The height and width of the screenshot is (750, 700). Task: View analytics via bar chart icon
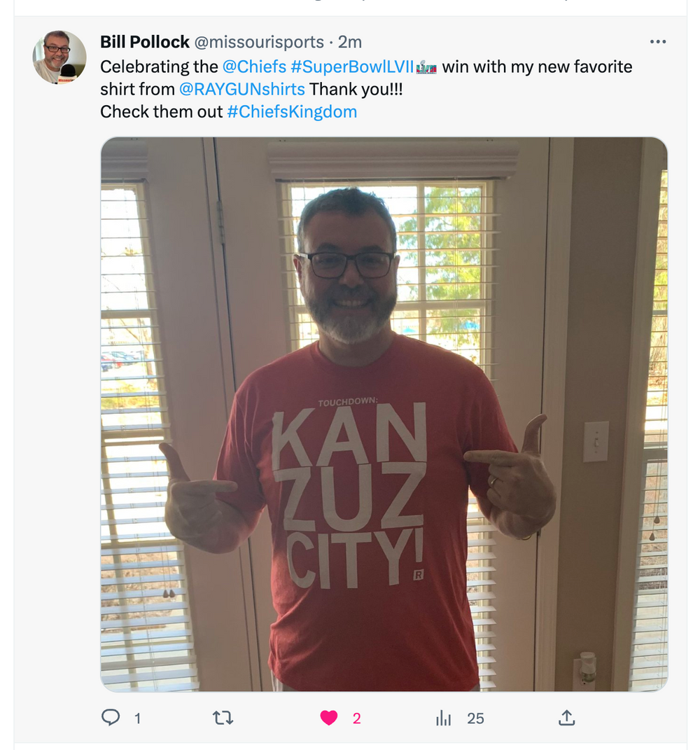443,718
